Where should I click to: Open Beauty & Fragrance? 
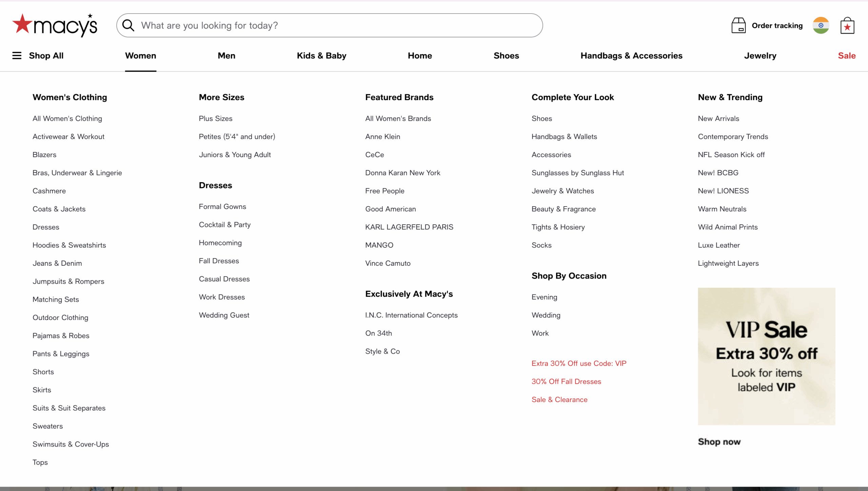point(564,209)
